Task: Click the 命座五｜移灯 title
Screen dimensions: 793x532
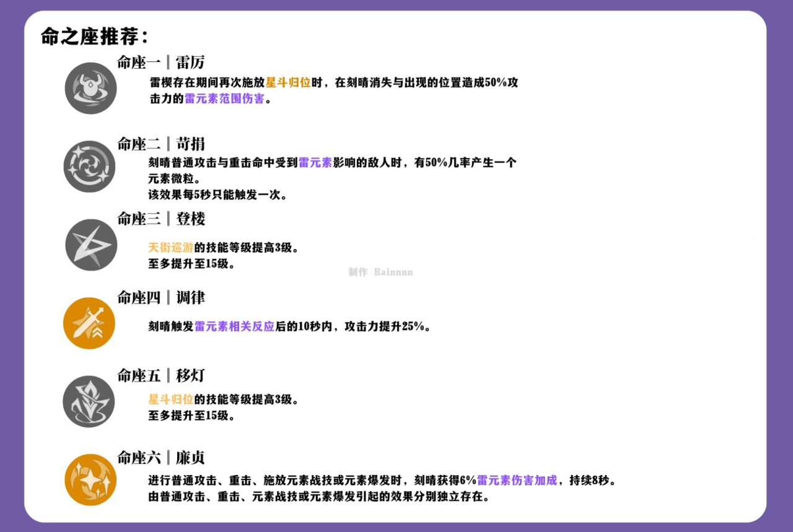Action: pos(161,375)
